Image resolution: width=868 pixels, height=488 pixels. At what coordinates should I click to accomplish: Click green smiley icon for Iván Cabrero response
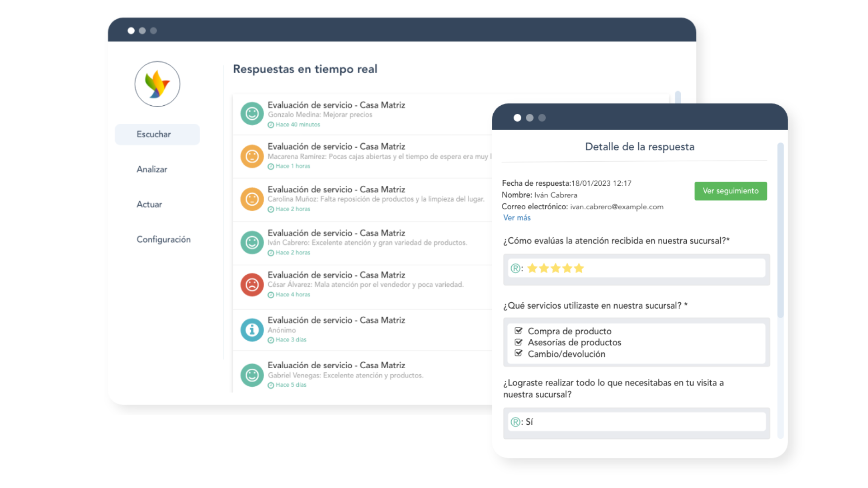click(x=252, y=243)
